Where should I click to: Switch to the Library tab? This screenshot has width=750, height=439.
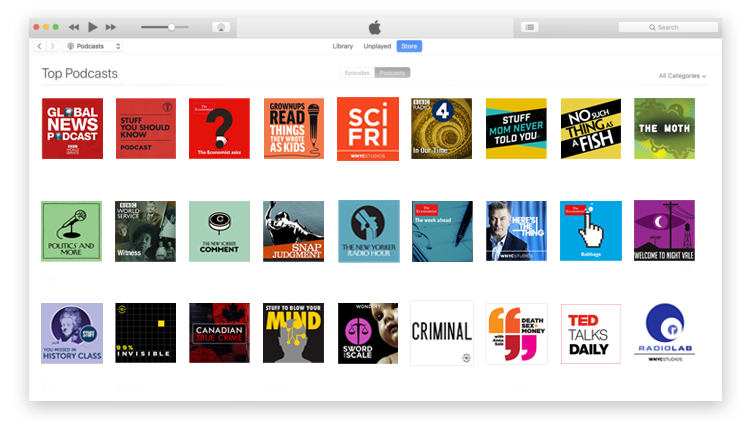pos(342,46)
